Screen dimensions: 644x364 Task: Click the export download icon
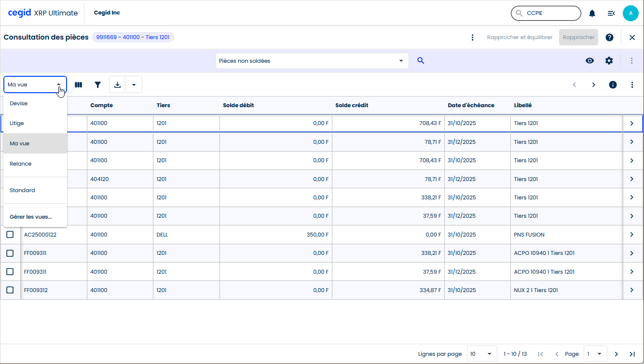tap(117, 84)
